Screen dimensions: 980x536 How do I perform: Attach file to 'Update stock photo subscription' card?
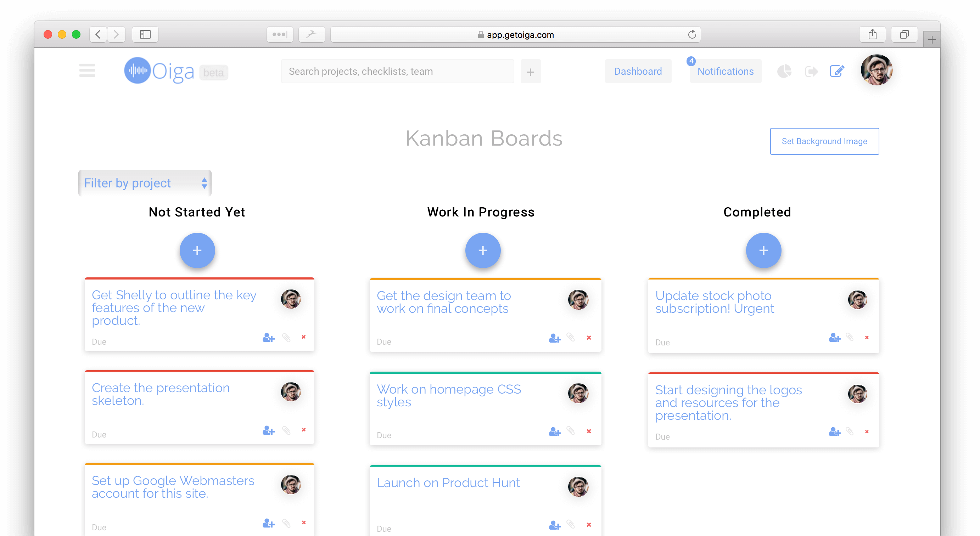[x=850, y=337]
